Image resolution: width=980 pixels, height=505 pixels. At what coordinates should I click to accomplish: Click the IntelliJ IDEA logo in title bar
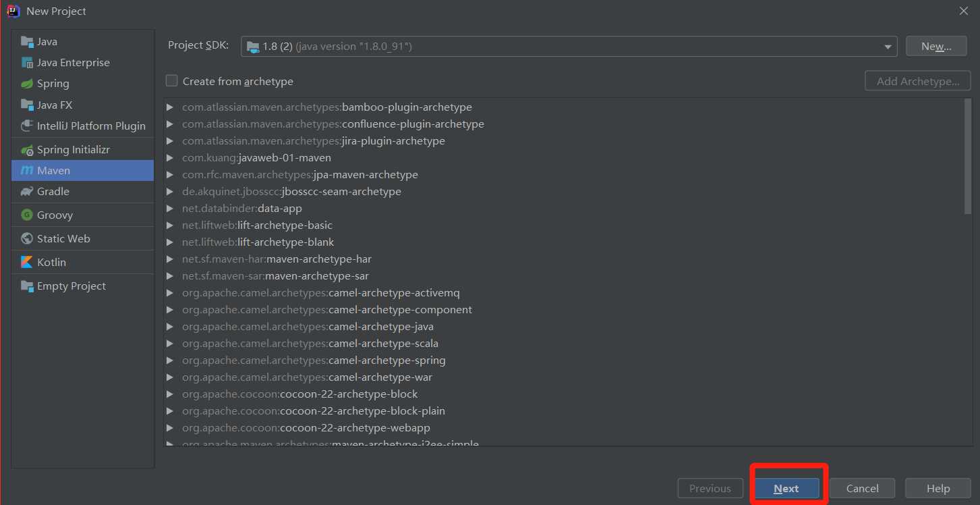click(x=13, y=11)
